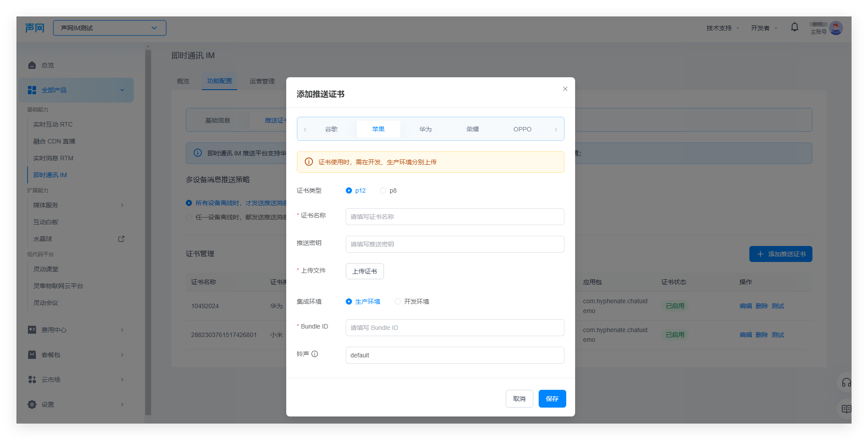The image size is (868, 440).
Task: Expand the 媒体服务 submenu
Action: [122, 205]
